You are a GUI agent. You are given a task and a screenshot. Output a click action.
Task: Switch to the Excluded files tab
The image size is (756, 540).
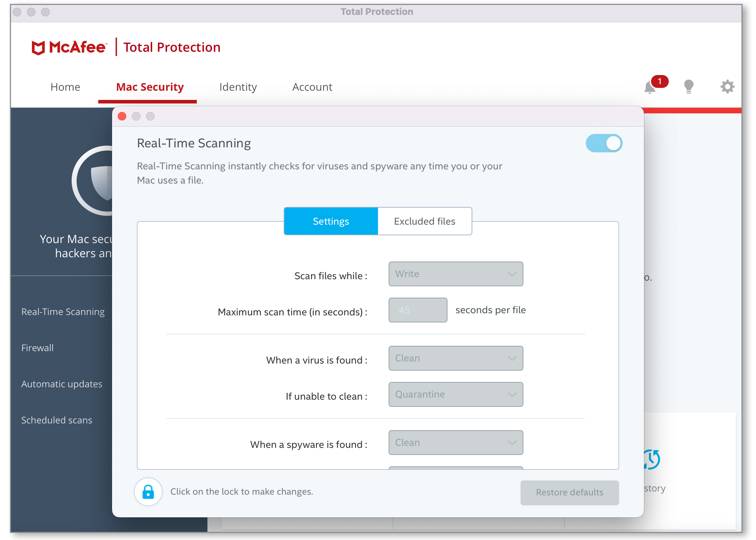pyautogui.click(x=424, y=221)
